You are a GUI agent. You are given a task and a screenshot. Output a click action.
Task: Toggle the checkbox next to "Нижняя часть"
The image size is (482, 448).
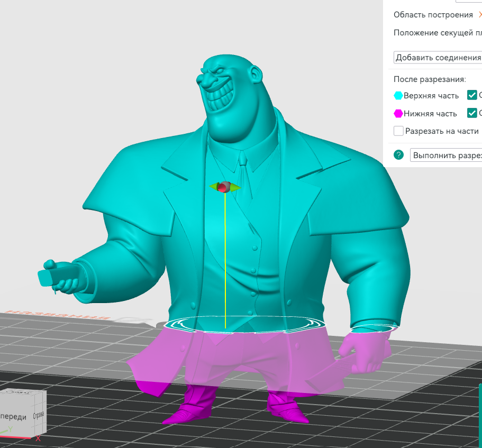[472, 113]
